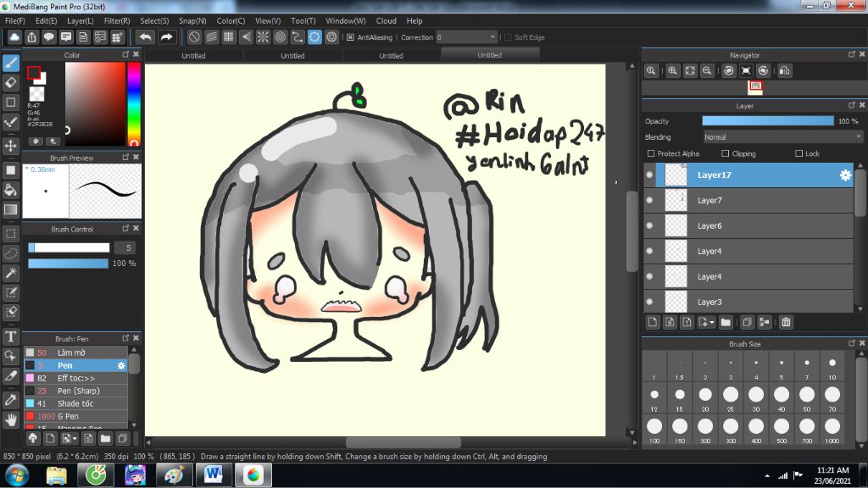Enable the crisscross grid snap guide

coord(229,37)
